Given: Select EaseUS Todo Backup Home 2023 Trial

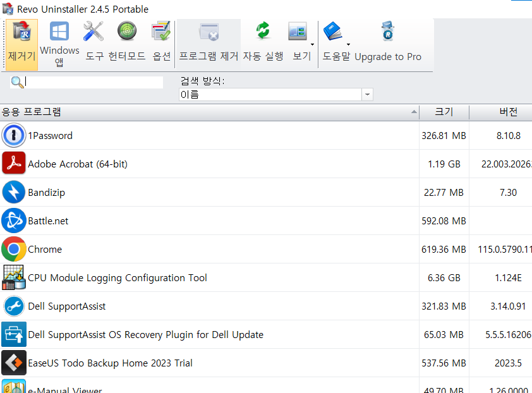Looking at the screenshot, I should [x=111, y=363].
